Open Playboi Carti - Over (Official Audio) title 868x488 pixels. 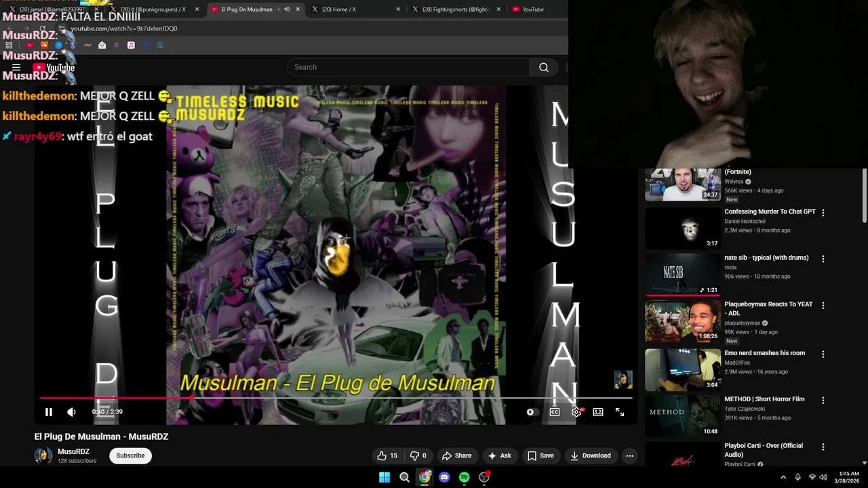click(x=764, y=450)
